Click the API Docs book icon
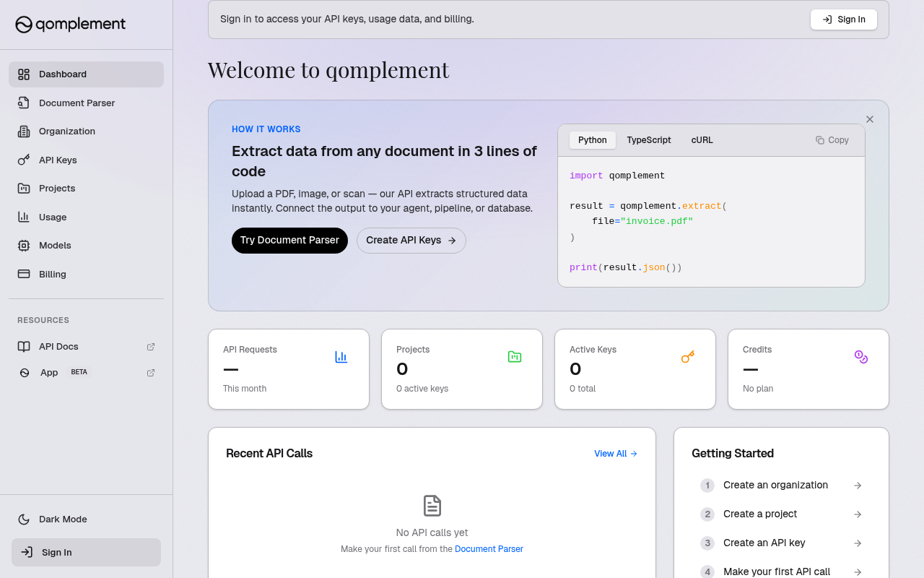 point(24,347)
